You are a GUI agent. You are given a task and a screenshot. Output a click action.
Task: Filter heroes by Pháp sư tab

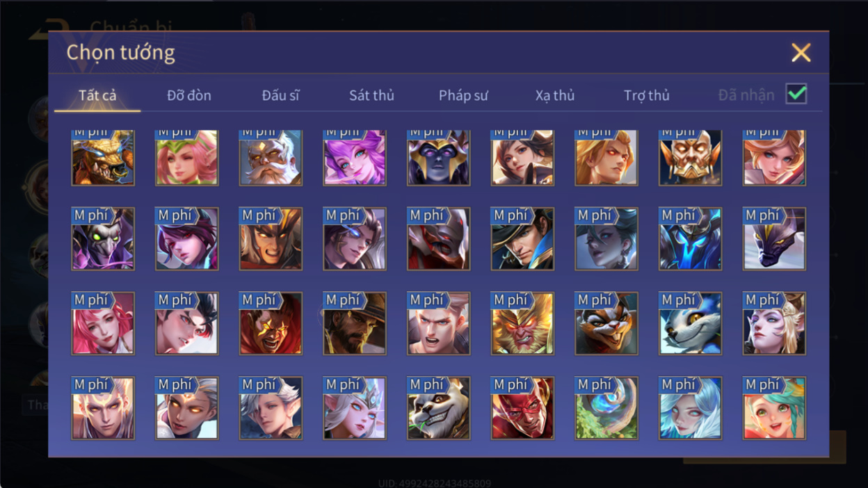pos(463,95)
